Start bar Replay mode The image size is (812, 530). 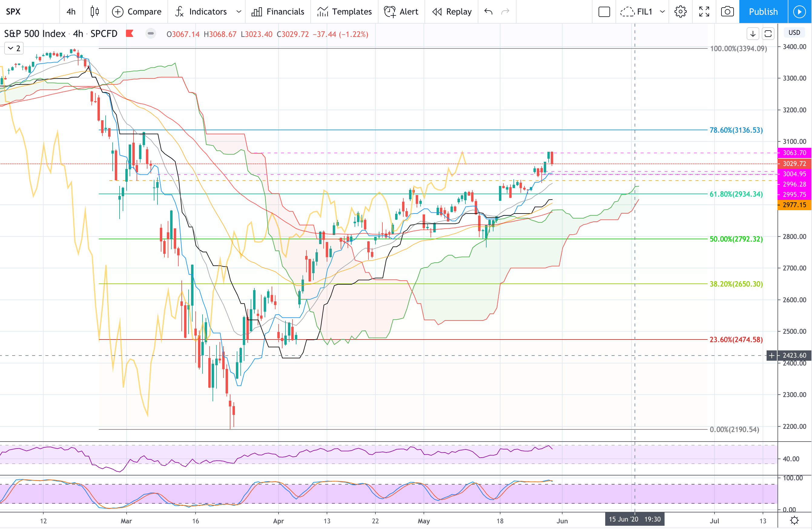452,12
